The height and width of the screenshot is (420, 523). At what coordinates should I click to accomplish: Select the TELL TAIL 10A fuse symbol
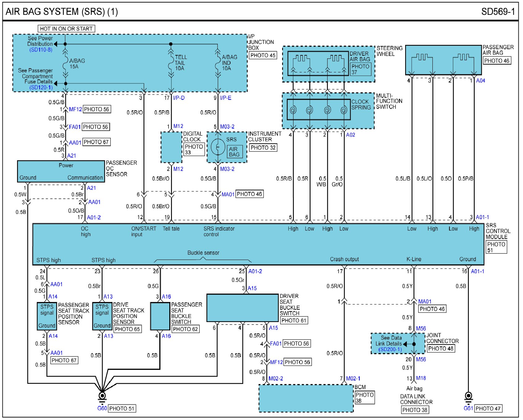click(x=171, y=63)
